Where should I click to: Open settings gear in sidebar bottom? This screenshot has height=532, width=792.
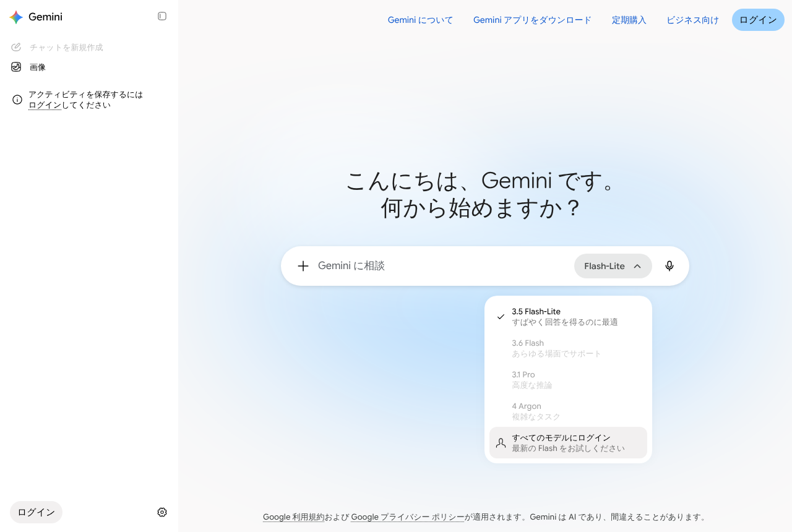(x=162, y=512)
